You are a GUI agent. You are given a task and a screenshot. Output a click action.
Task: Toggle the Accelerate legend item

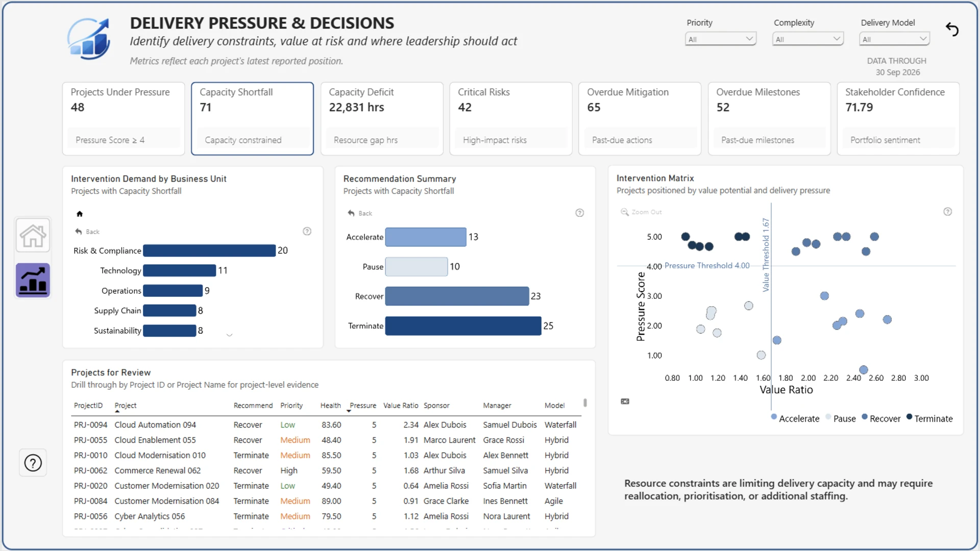[x=795, y=418]
